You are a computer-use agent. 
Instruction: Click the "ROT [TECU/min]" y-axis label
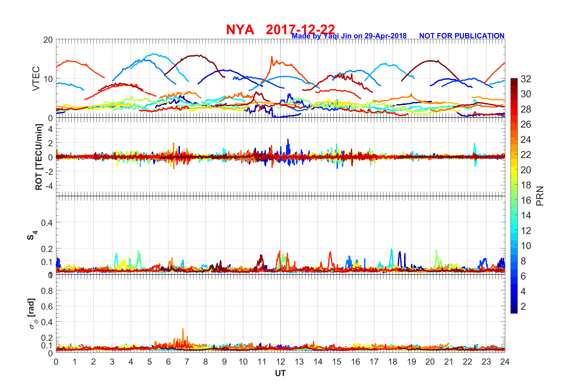(x=39, y=157)
